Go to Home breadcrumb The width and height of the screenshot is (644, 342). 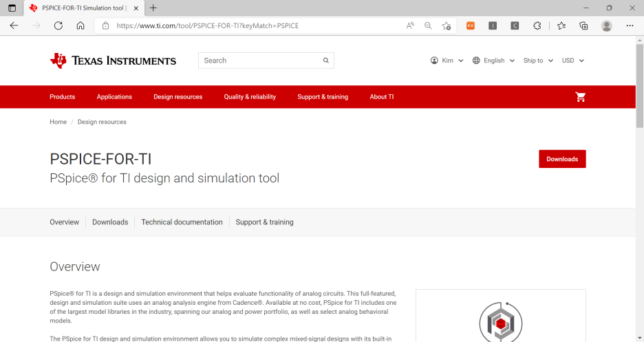58,122
